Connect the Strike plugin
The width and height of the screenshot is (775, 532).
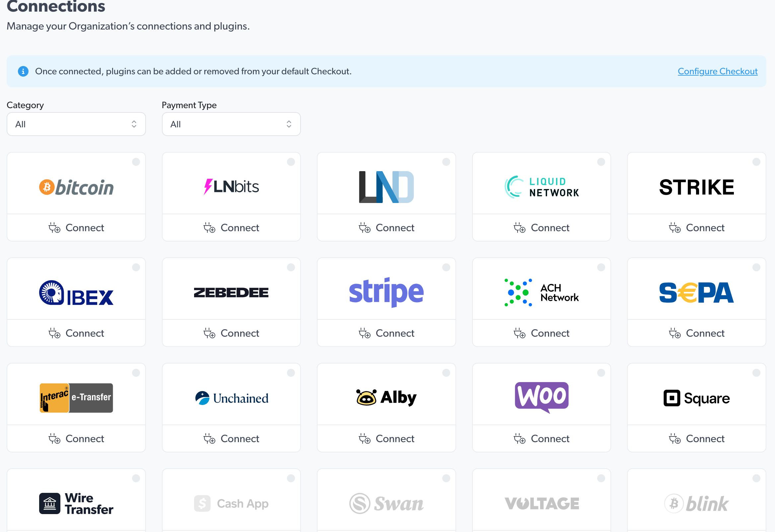tap(697, 228)
